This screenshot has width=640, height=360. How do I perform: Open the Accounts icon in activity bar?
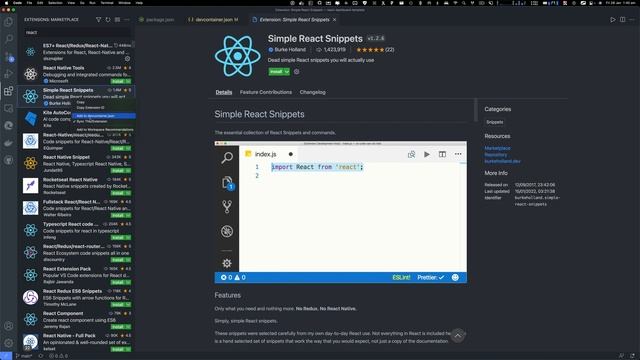coord(9,326)
